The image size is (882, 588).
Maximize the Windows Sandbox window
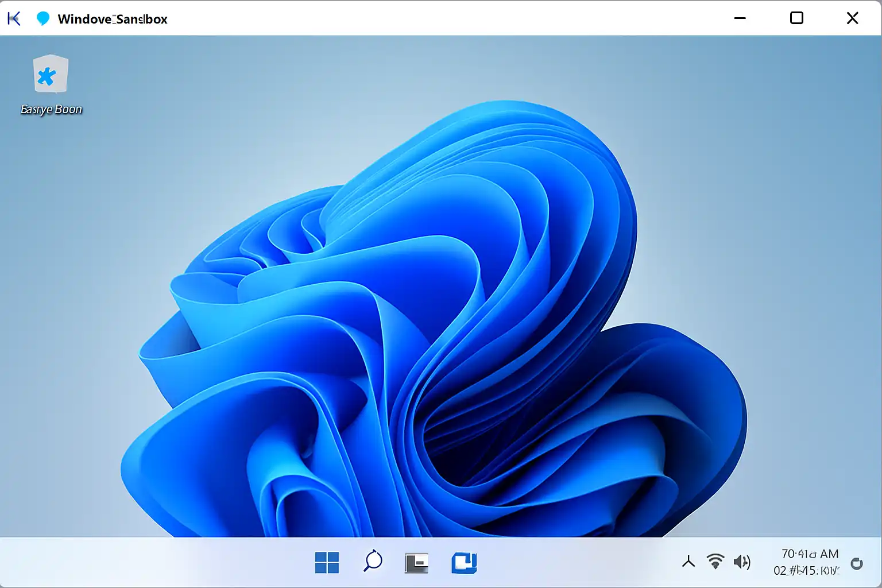(796, 18)
